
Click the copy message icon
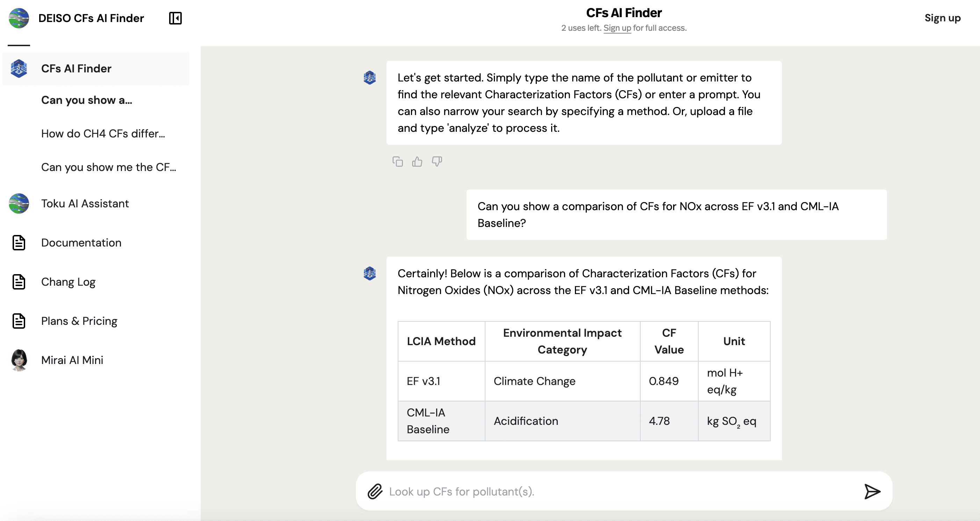click(x=397, y=162)
